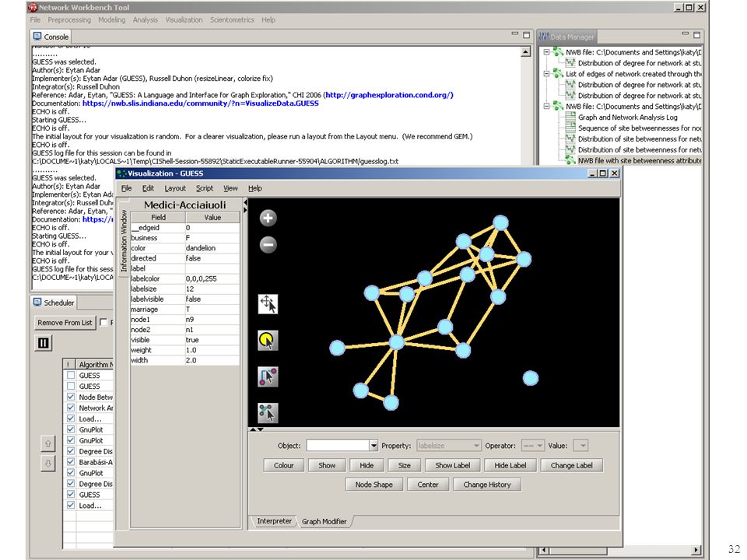The height and width of the screenshot is (560, 747).
Task: Click the Scheduler move-up arrow button
Action: 48,444
